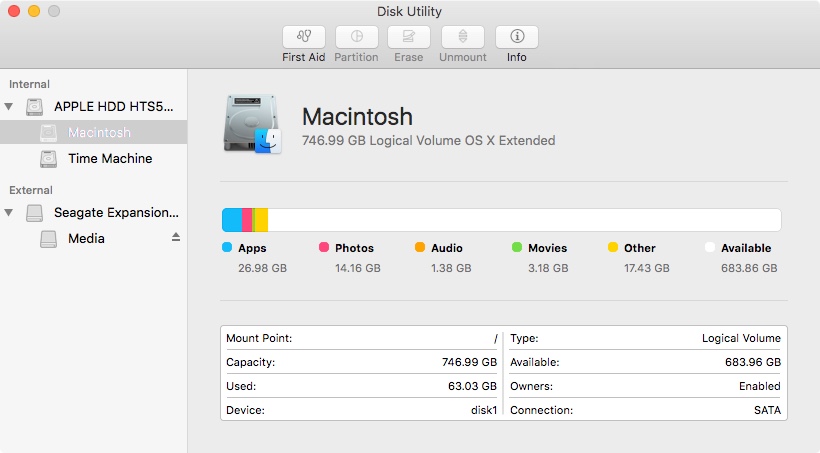Click the Disk Utility window title
The image size is (820, 453).
409,12
